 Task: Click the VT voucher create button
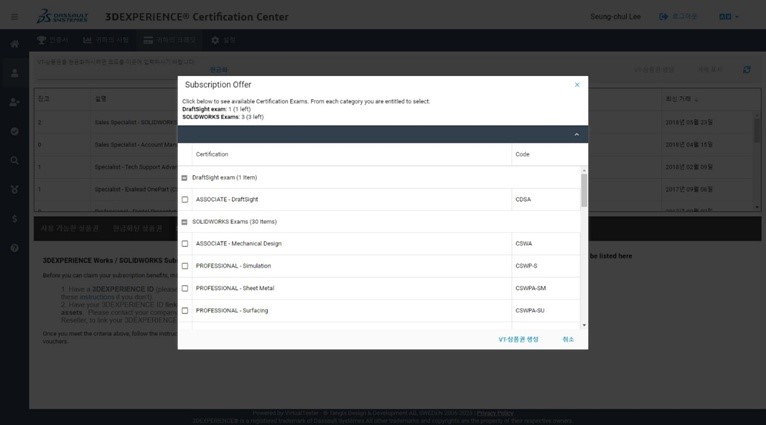[518, 339]
